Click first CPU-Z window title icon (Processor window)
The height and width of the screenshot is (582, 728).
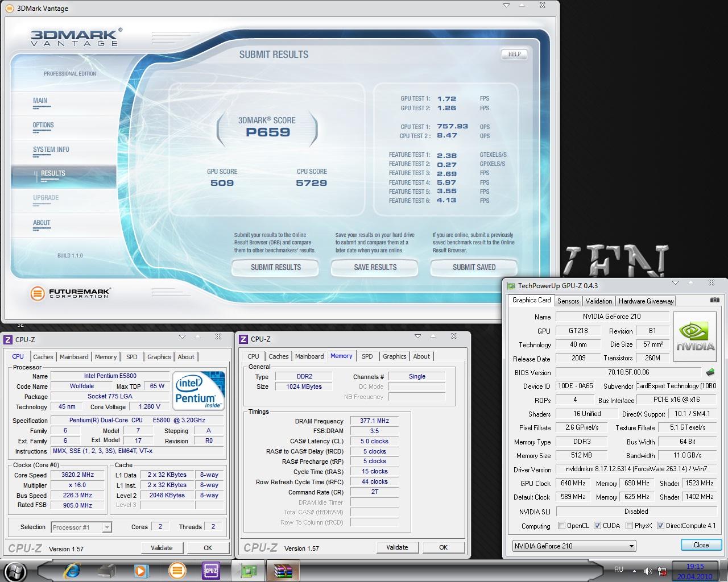[8, 339]
